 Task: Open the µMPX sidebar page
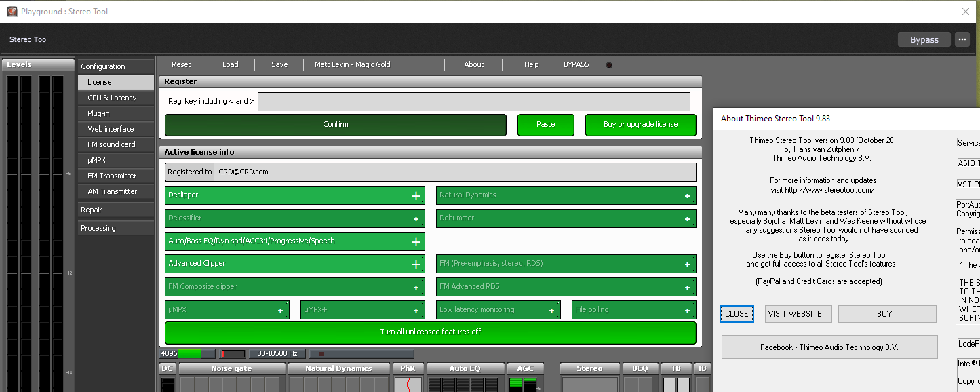(116, 160)
